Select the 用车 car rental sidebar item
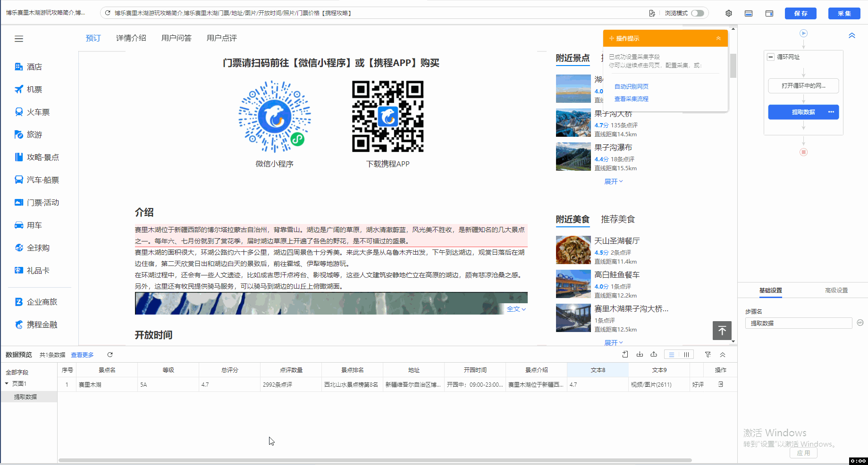 [x=28, y=225]
